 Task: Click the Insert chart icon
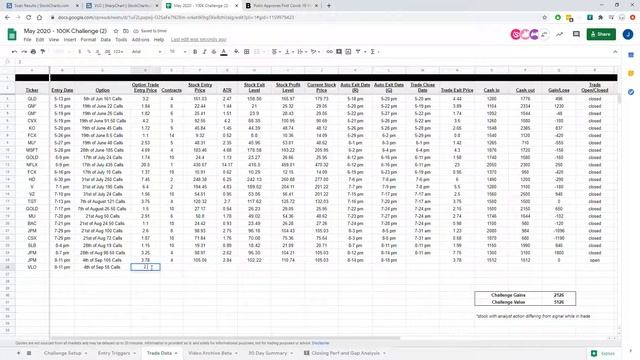click(x=348, y=52)
